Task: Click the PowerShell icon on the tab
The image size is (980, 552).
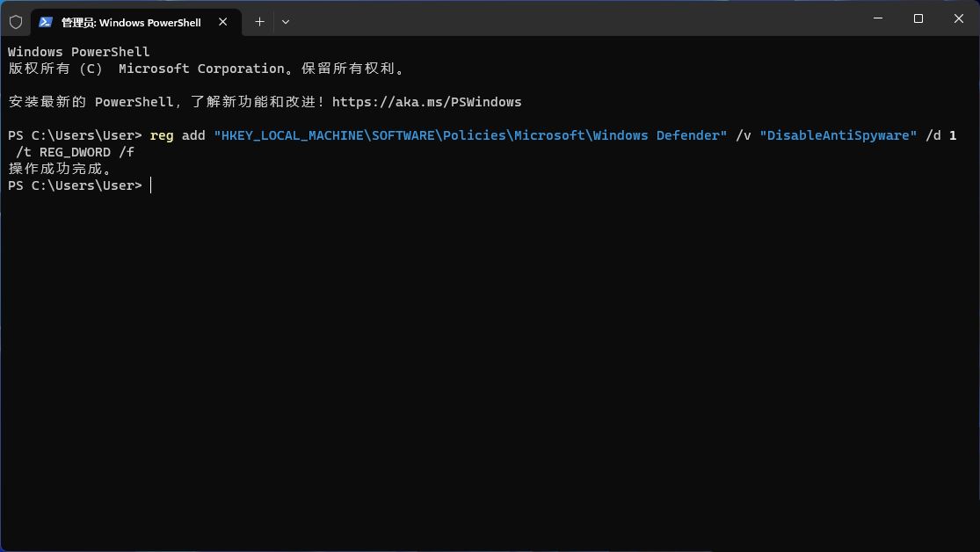Action: click(46, 22)
